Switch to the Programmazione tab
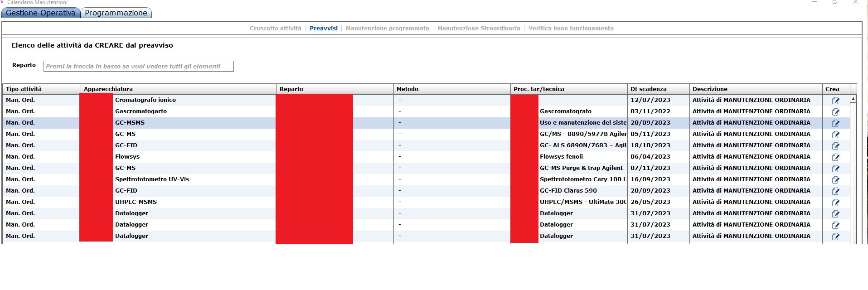This screenshot has width=868, height=290. point(116,13)
